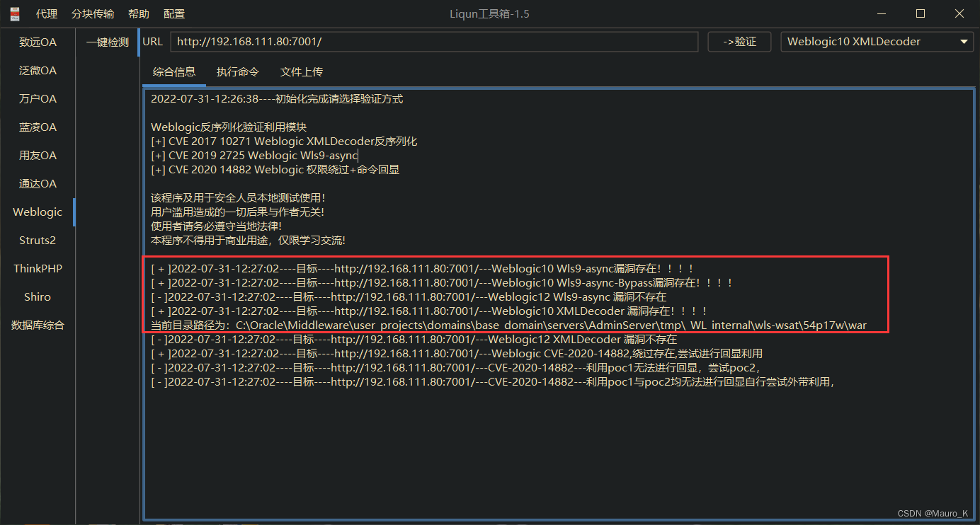Open the 配置 menu
The width and height of the screenshot is (980, 525).
point(174,13)
